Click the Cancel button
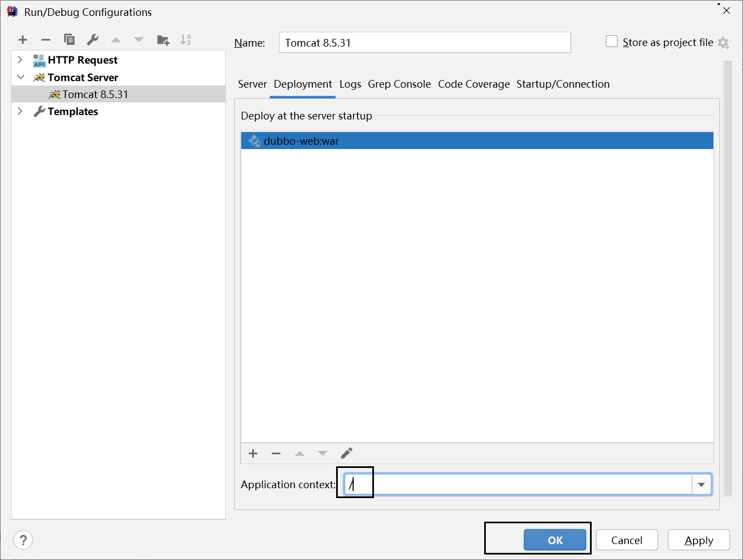This screenshot has height=560, width=743. click(x=627, y=540)
